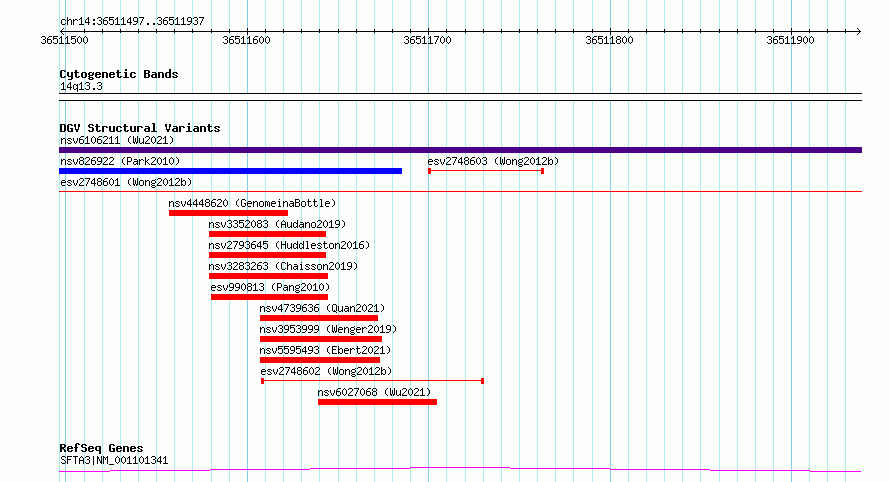Click the esv2748603 (Wong2012b) label

[493, 161]
